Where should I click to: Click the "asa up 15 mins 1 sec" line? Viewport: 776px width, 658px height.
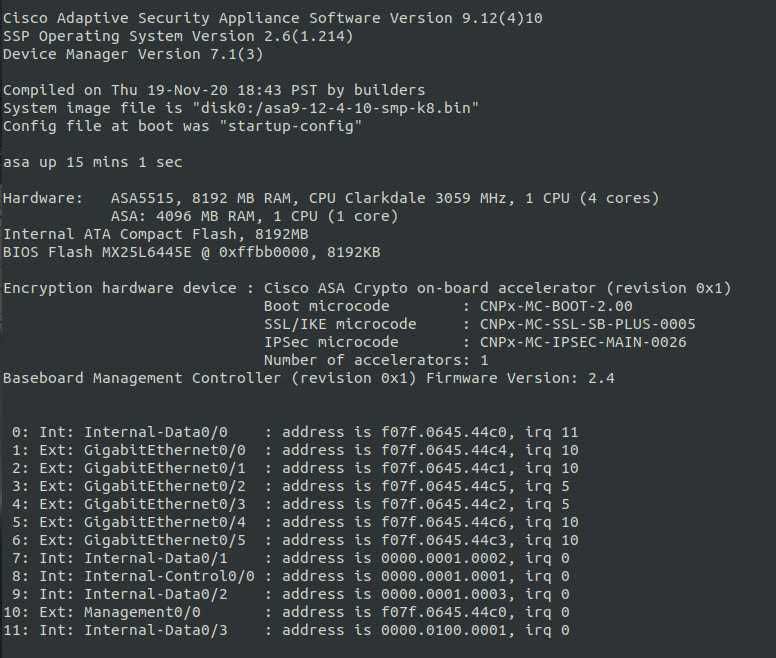93,162
